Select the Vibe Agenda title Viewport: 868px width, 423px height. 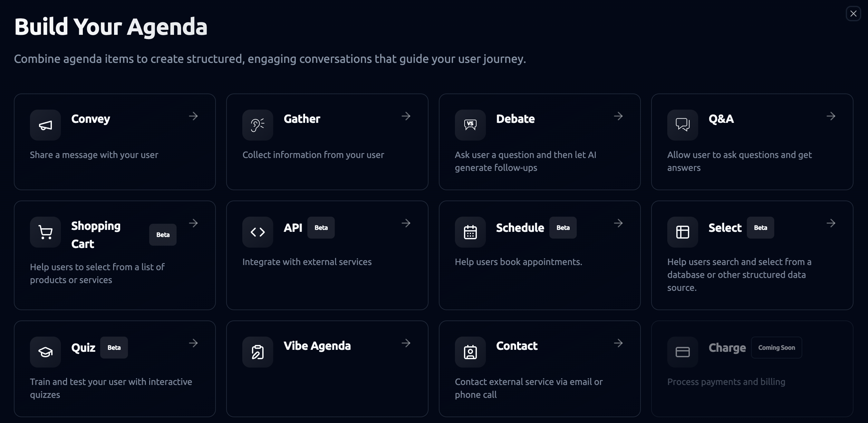pos(317,346)
